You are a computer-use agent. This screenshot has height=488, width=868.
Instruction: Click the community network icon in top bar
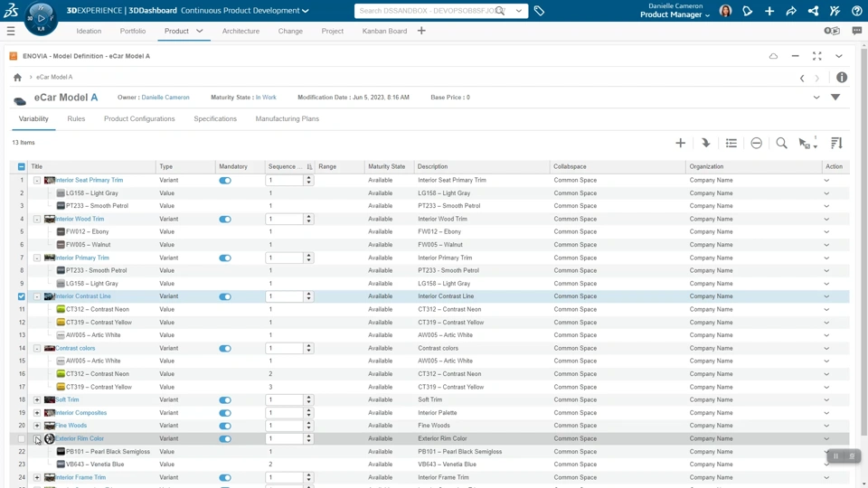click(x=813, y=11)
